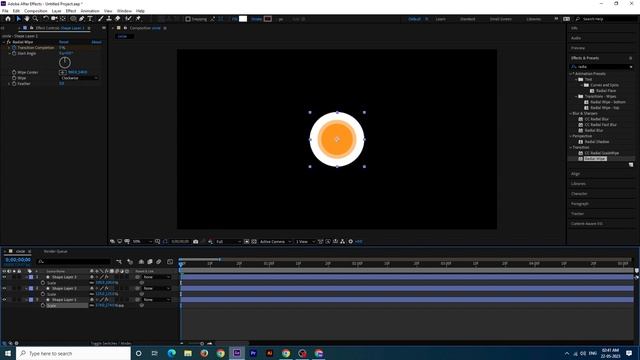Open the Wipe Clockwise dropdown

coord(79,78)
